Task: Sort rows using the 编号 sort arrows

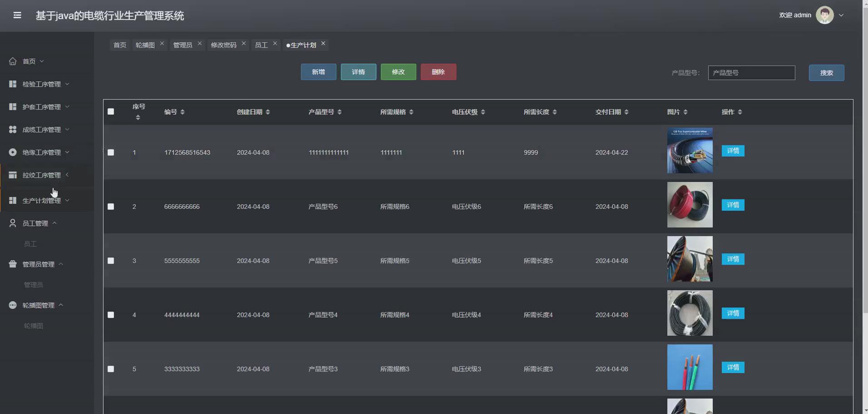Action: (182, 112)
